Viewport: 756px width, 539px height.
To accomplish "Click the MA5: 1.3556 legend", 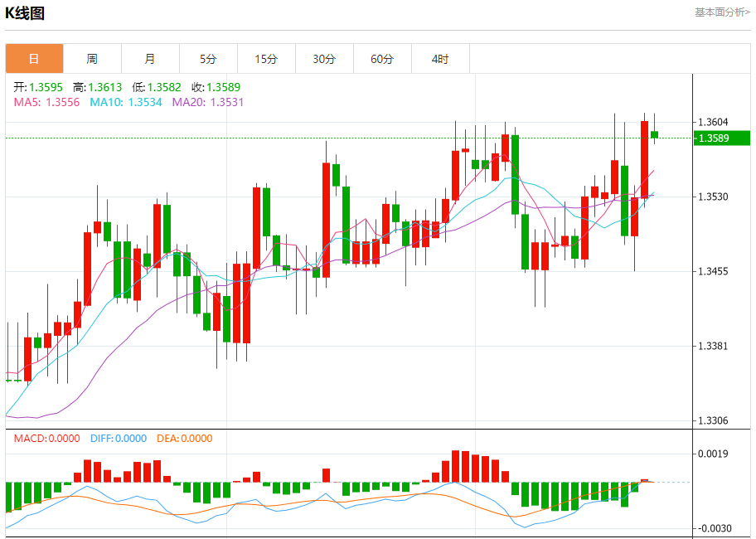I will [46, 102].
